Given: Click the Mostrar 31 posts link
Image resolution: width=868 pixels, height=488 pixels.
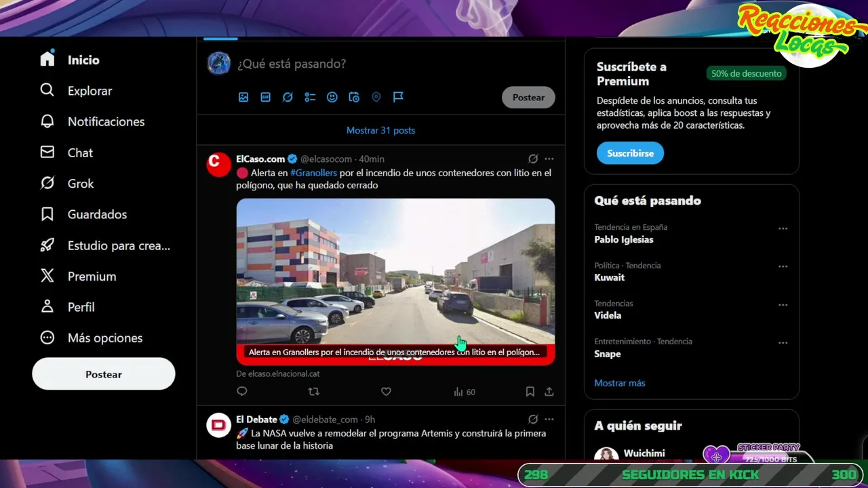Looking at the screenshot, I should coord(380,130).
